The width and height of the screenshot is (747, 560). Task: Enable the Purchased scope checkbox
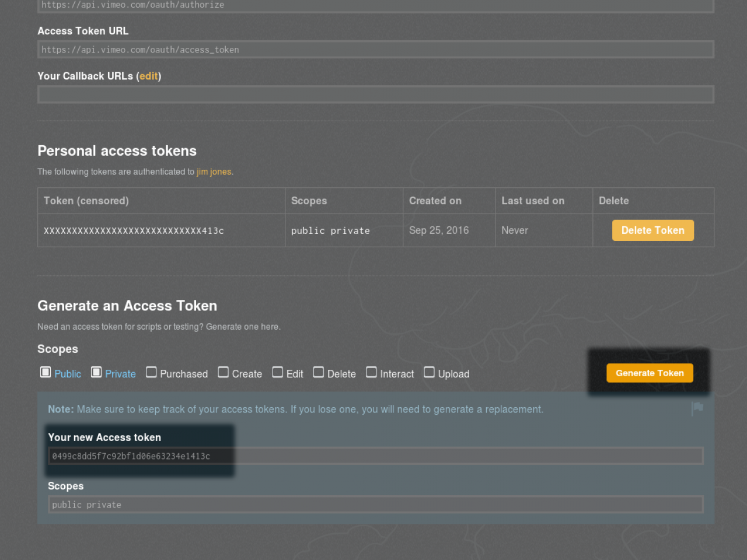(x=151, y=372)
